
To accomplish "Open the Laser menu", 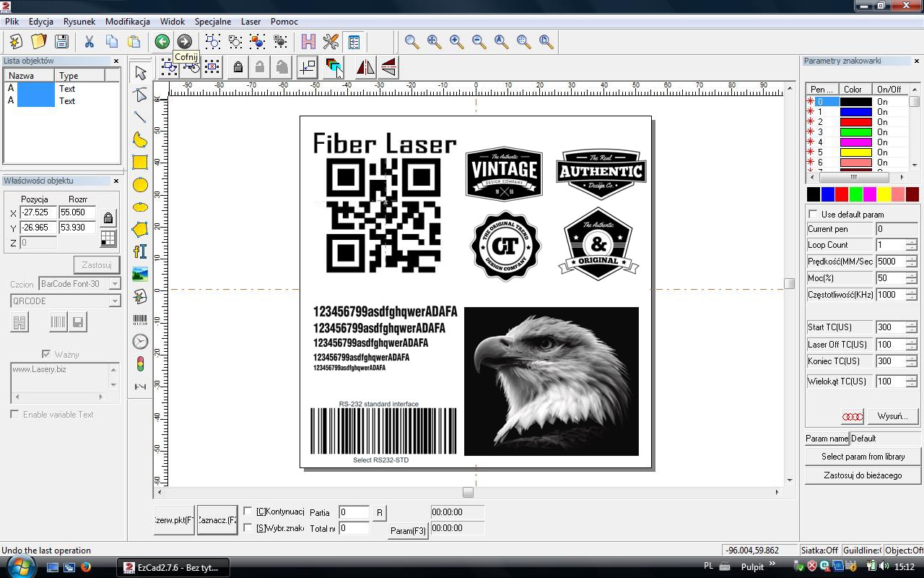I will (x=250, y=22).
